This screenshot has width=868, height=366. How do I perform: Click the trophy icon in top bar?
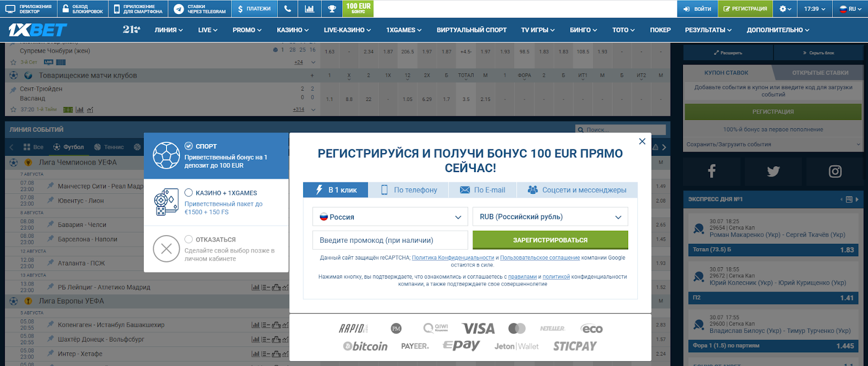[332, 9]
